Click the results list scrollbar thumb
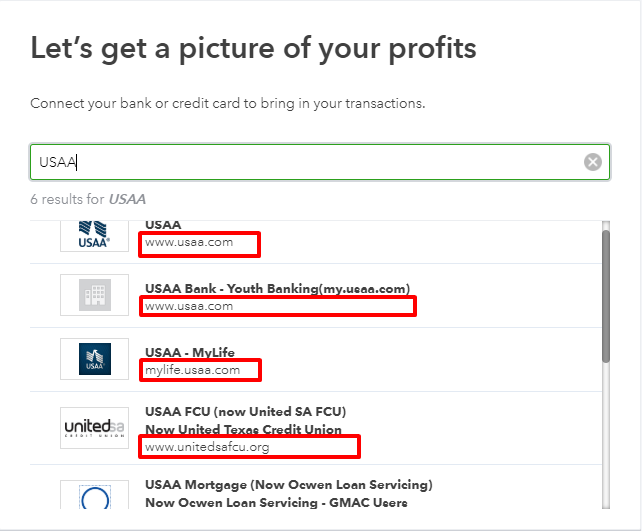This screenshot has height=531, width=642. tap(606, 296)
